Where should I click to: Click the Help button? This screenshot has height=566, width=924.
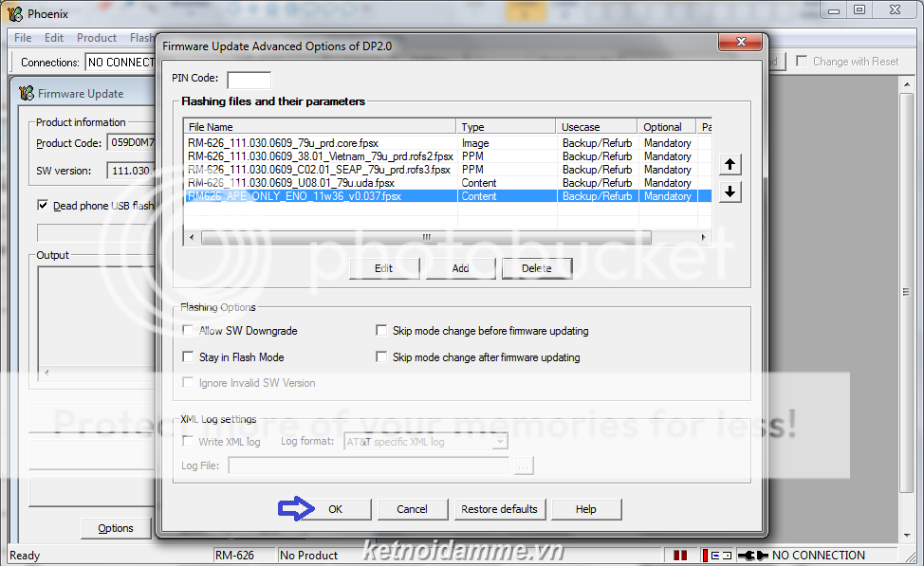click(x=585, y=509)
